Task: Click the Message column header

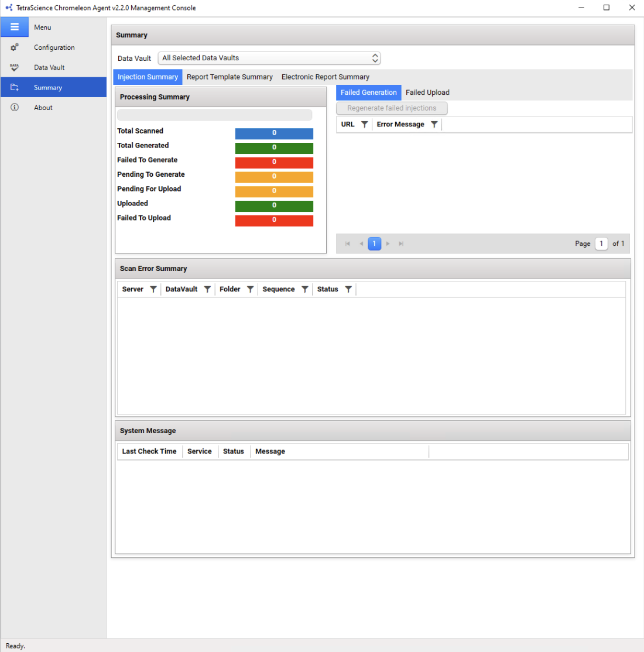Action: (270, 452)
